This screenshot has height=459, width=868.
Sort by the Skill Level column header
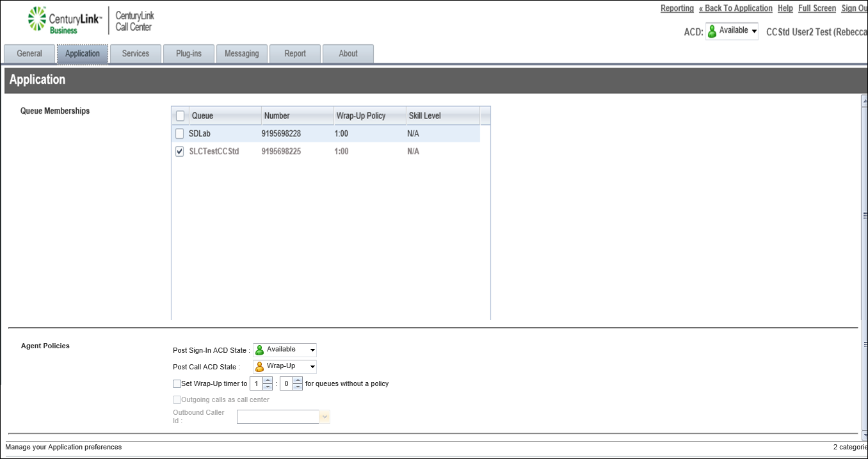tap(443, 116)
